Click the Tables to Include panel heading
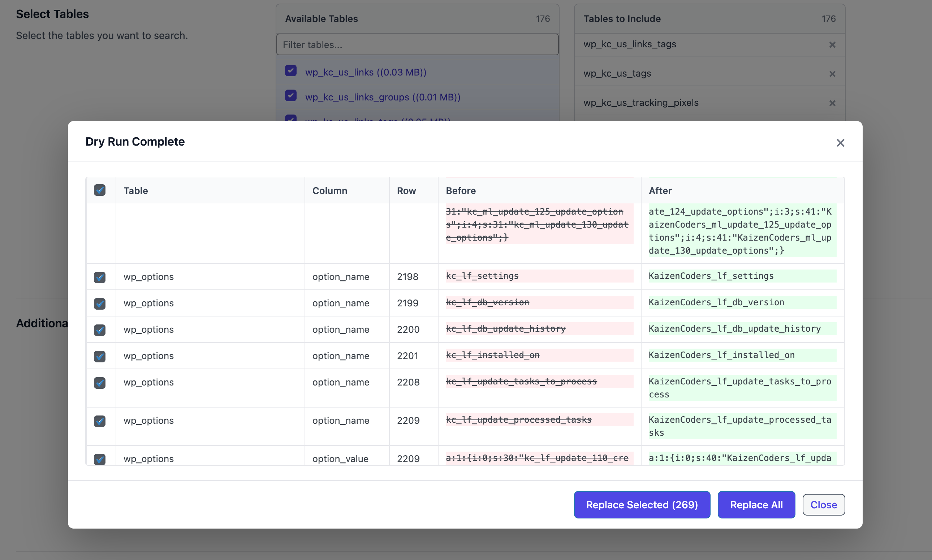Screen dimensions: 932x560 coord(622,18)
